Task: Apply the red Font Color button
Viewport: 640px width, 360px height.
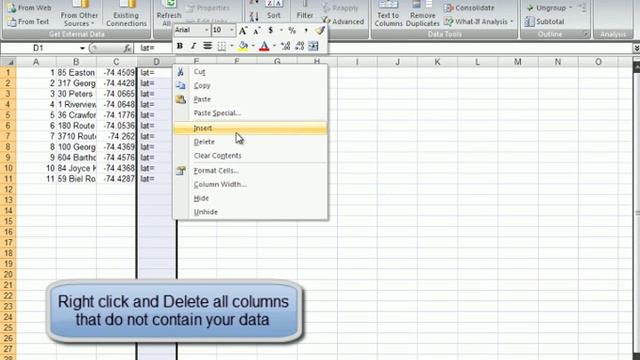Action: pos(264,46)
